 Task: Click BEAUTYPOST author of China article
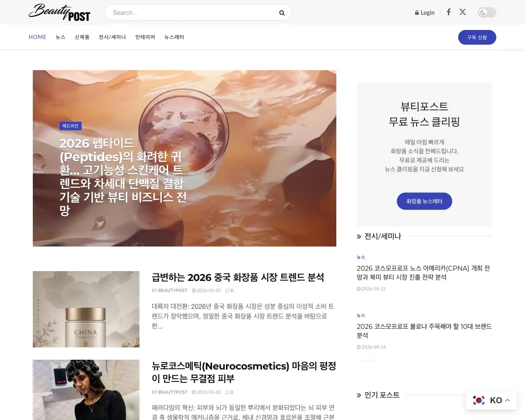point(173,290)
